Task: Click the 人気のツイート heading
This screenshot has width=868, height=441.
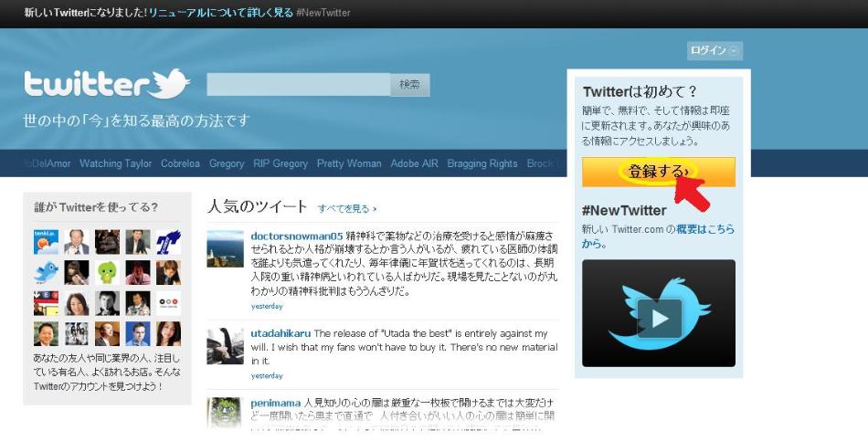Action: [x=257, y=207]
